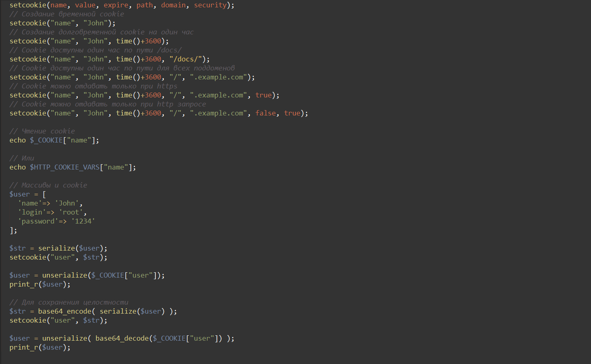
Task: Click the comment about 'Создание временной cookie'
Action: click(67, 14)
